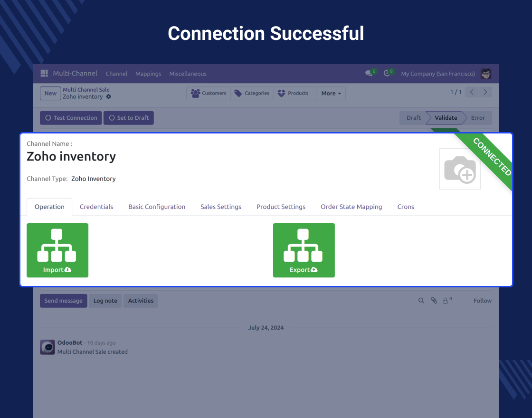532x418 pixels.
Task: Click the Send message button
Action: click(64, 301)
